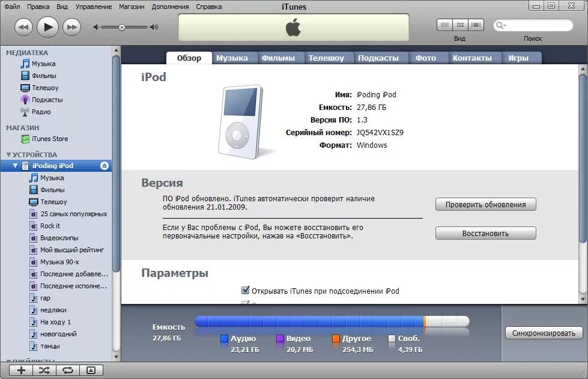The height and width of the screenshot is (379, 588).
Task: Toggle repeat playback
Action: coord(67,371)
